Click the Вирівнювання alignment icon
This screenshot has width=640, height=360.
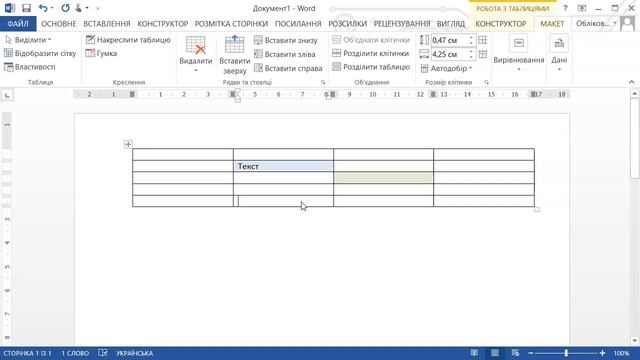coord(519,44)
